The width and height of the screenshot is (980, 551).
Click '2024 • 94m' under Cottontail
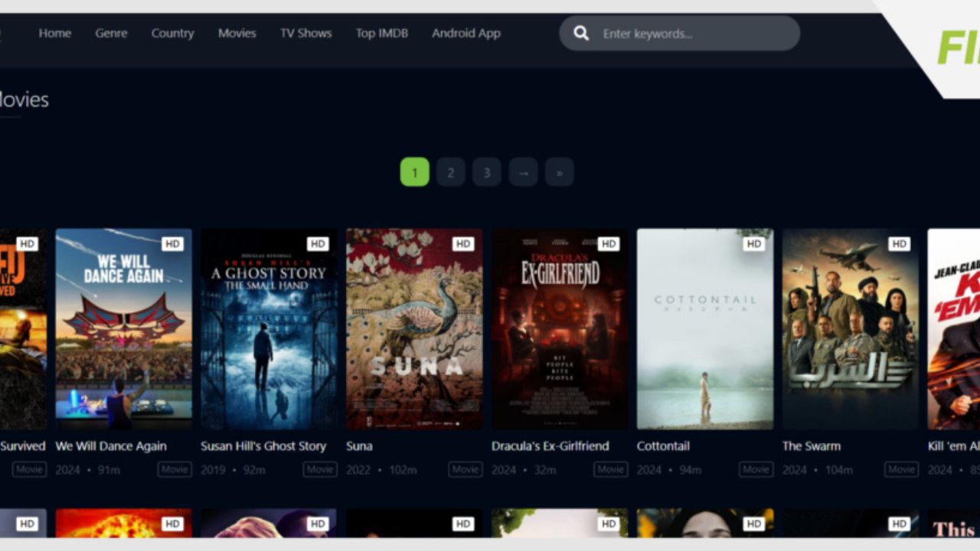[x=669, y=470]
